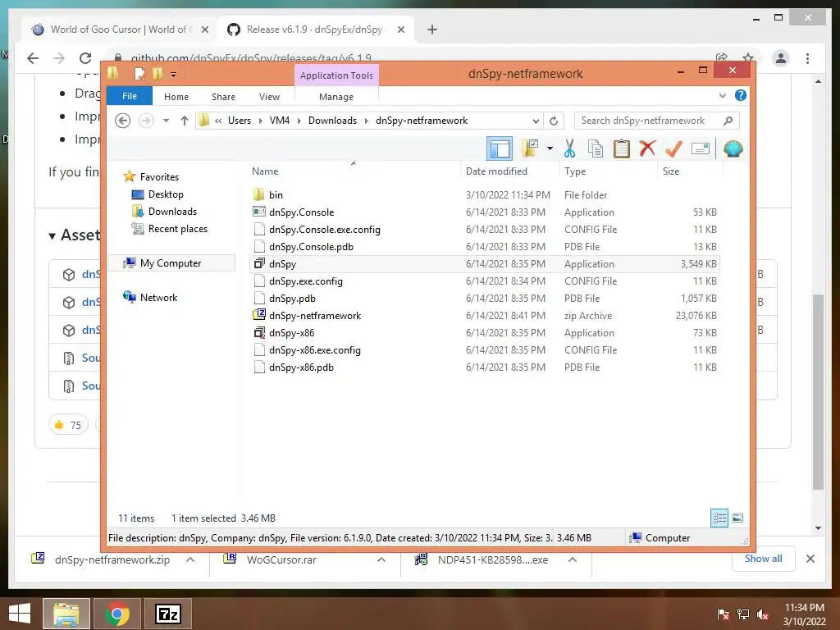
Task: Sort by the Type column header
Action: (608, 171)
